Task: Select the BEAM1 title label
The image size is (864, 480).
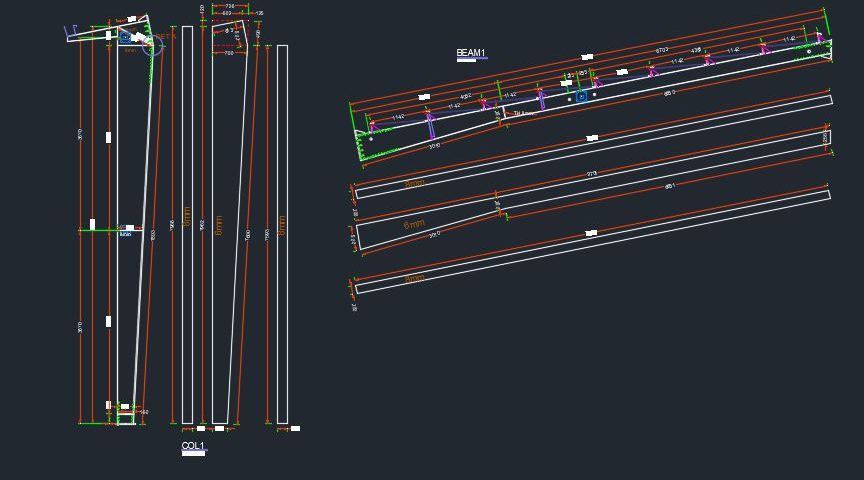Action: [470, 53]
